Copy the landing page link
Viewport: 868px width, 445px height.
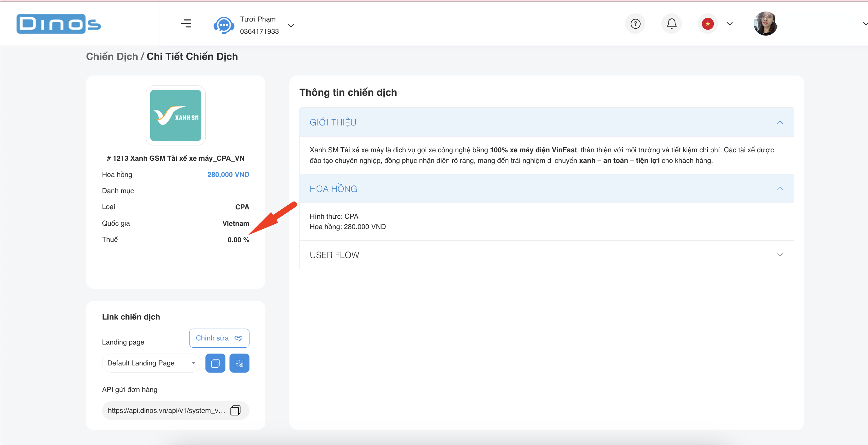(x=215, y=363)
